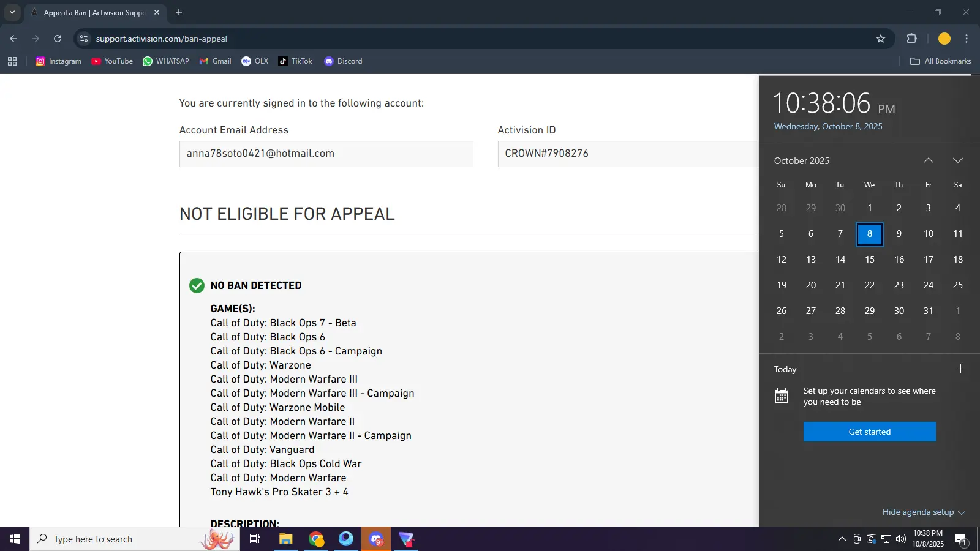
Task: Close the Appeal a Ban tab
Action: click(157, 12)
